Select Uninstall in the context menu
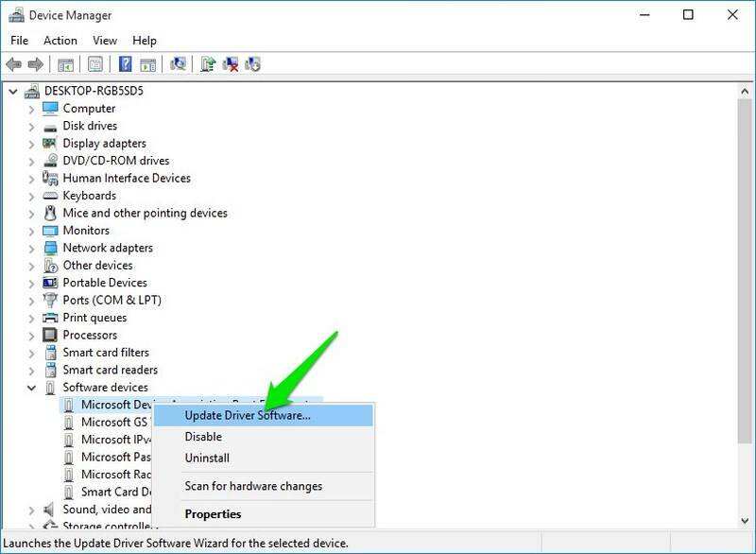Image resolution: width=756 pixels, height=554 pixels. pos(207,458)
